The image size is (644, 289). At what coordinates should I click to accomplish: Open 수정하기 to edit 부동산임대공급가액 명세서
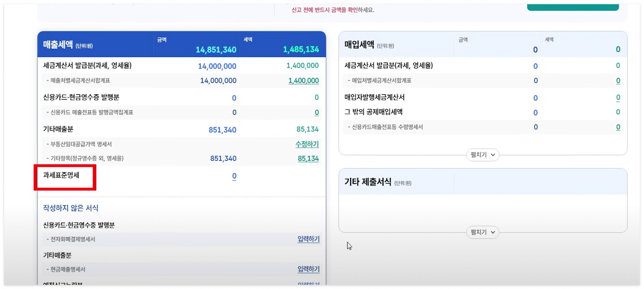[307, 144]
